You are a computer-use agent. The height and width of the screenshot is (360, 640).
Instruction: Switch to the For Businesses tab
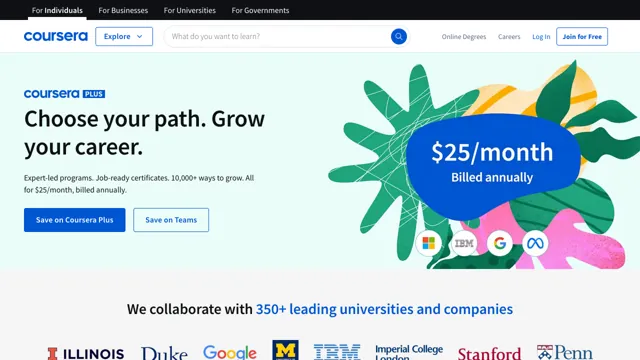pyautogui.click(x=123, y=10)
